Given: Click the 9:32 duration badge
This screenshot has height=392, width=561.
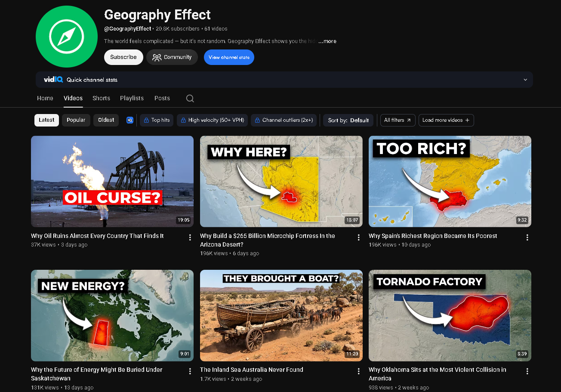Looking at the screenshot, I should coord(522,220).
